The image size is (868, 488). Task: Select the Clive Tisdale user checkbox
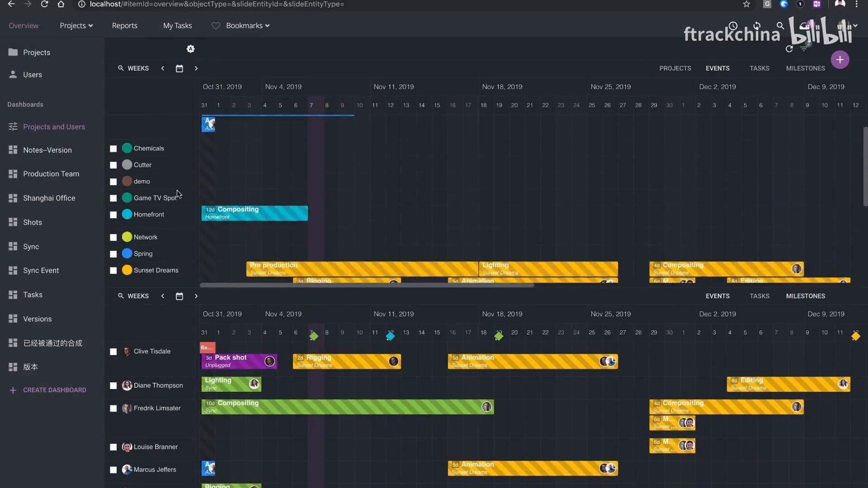pos(113,352)
